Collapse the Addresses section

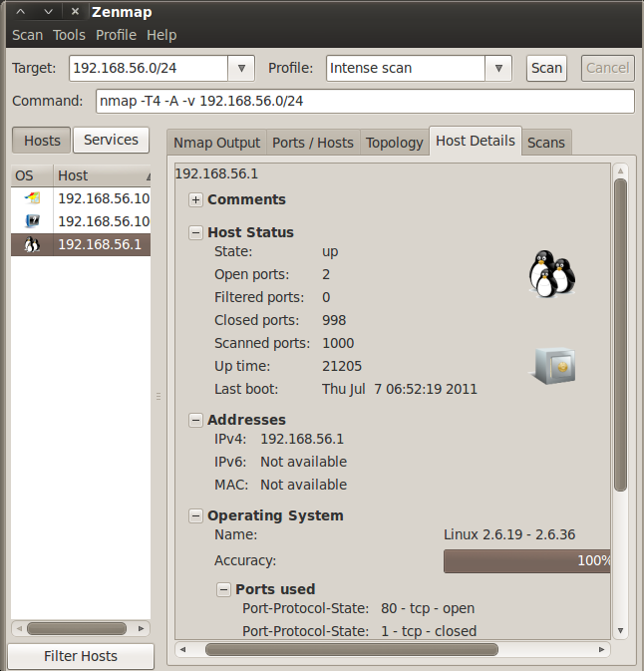(x=196, y=421)
